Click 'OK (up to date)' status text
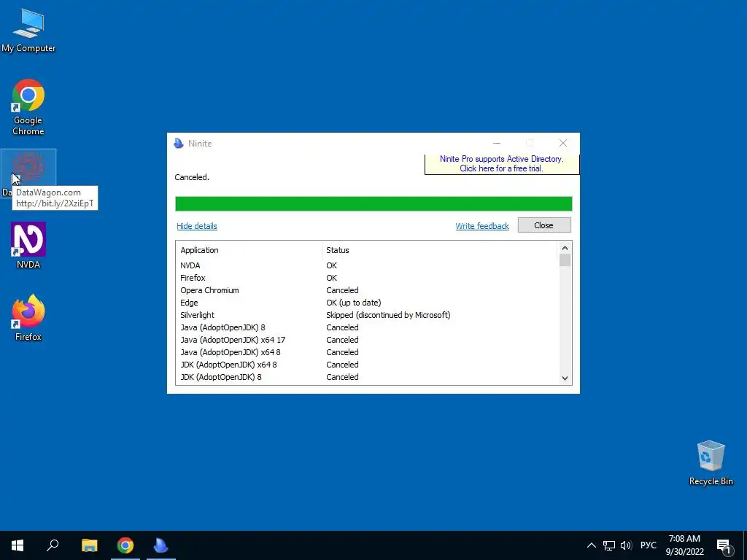The height and width of the screenshot is (560, 747). (354, 303)
